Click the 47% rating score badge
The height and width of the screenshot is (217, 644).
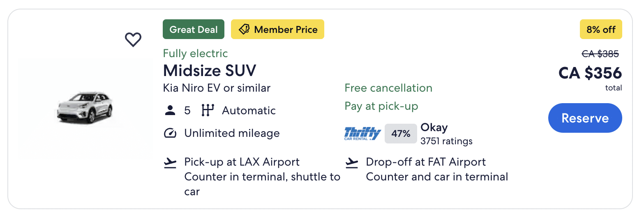(400, 134)
